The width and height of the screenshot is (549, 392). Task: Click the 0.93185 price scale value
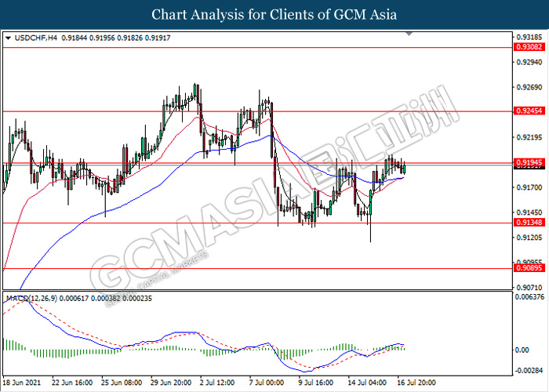(531, 37)
